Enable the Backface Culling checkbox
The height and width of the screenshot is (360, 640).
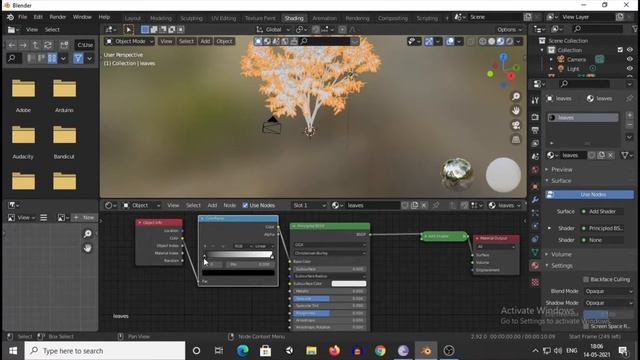click(586, 279)
